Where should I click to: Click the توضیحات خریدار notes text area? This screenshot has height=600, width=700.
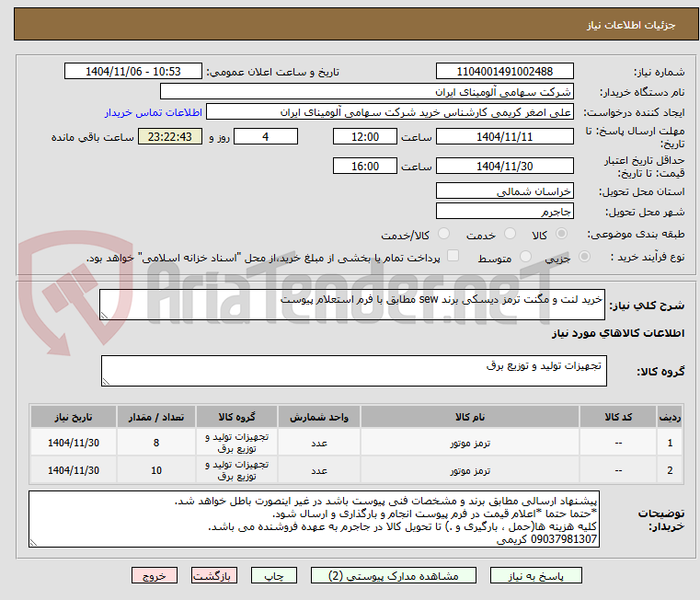314,519
